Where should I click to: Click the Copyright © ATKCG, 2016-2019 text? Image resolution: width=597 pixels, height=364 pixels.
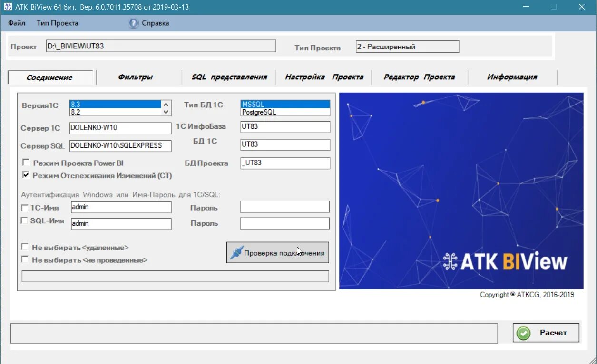(x=527, y=295)
